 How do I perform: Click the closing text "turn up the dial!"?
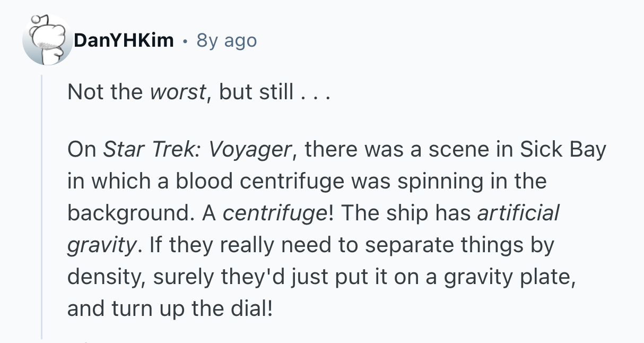coord(192,309)
